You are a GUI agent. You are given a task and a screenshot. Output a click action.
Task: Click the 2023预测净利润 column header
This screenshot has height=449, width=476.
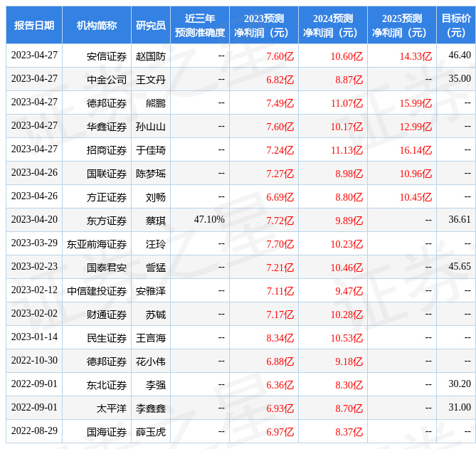click(264, 25)
